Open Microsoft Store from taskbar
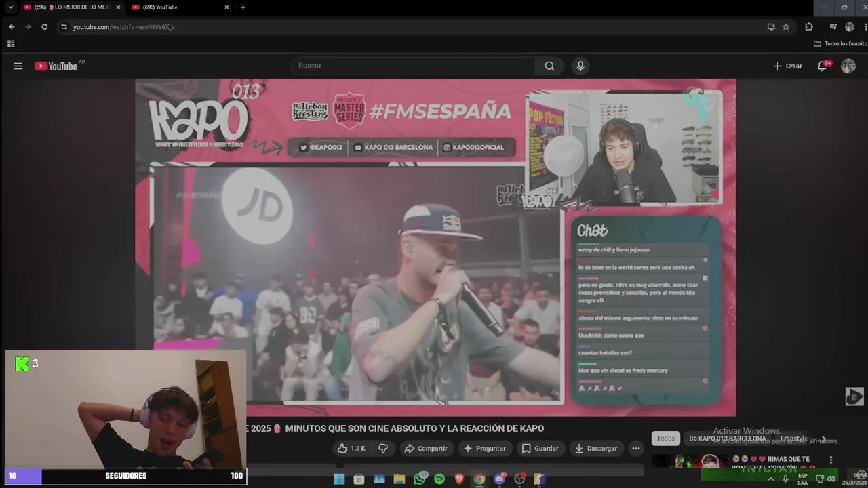 [359, 479]
